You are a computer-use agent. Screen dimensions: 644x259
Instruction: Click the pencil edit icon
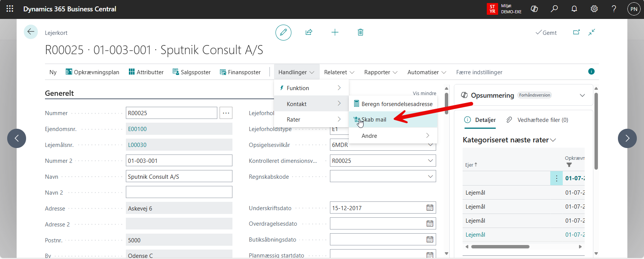point(283,33)
